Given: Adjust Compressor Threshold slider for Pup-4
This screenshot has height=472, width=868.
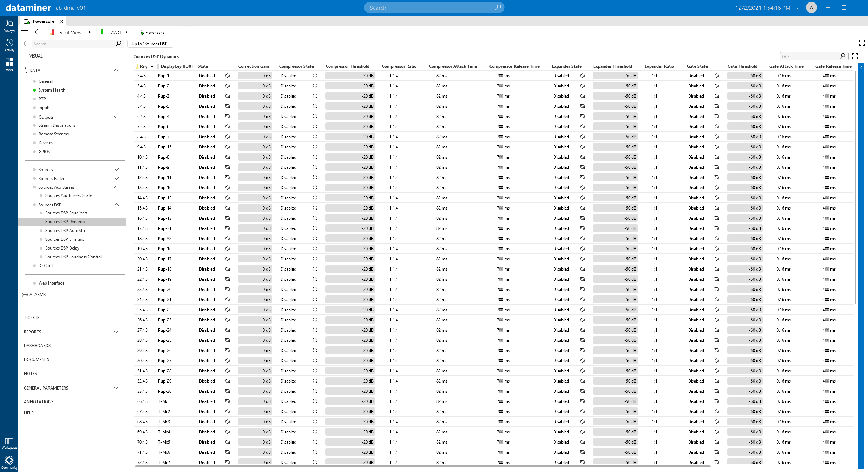Looking at the screenshot, I should click(x=350, y=116).
